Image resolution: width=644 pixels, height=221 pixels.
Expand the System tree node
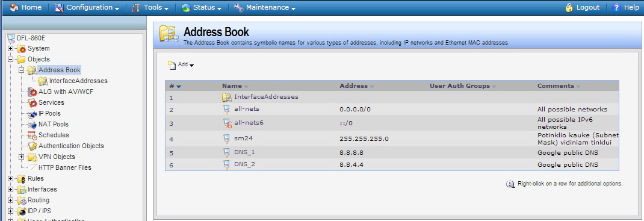(11, 48)
